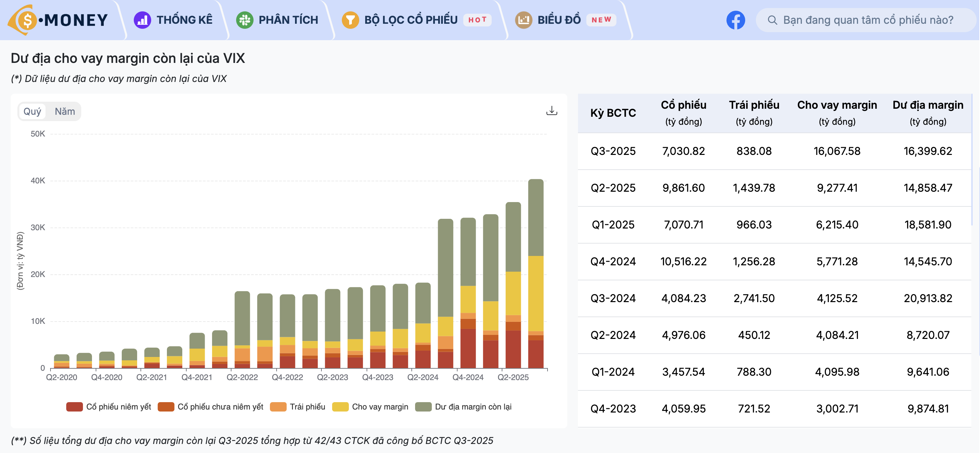The image size is (980, 453).
Task: Switch chart to Năm view
Action: click(65, 111)
